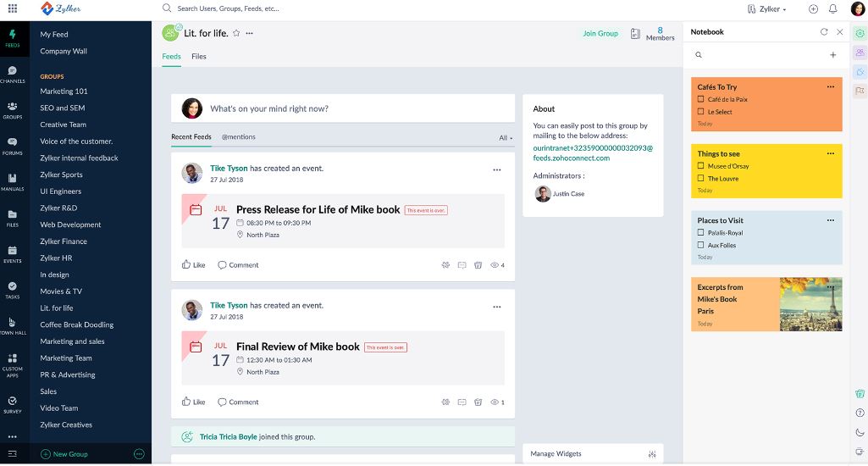Open Manuals in the left rail
The width and height of the screenshot is (868, 466).
(12, 182)
